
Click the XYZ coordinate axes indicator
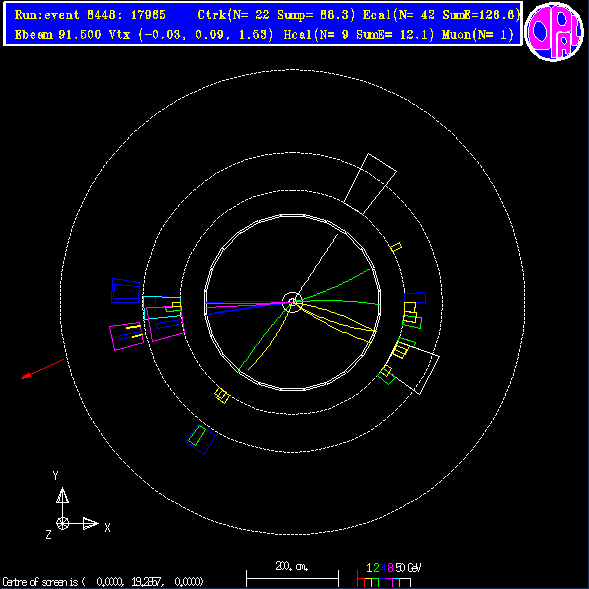click(78, 505)
